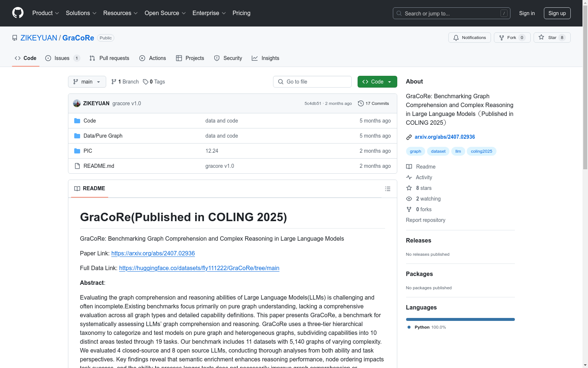Click the eye icon beside 2 watching
Viewport: 588px width, 368px height.
tap(409, 199)
